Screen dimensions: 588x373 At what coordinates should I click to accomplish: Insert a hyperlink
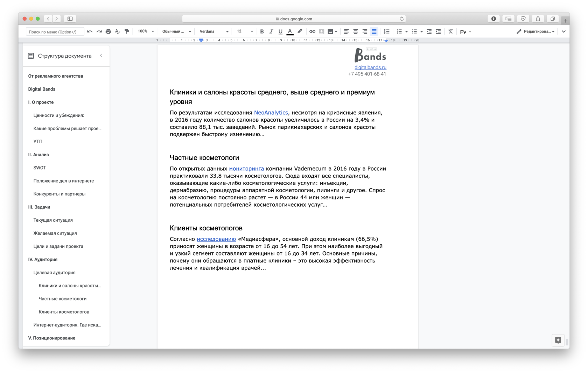[312, 31]
